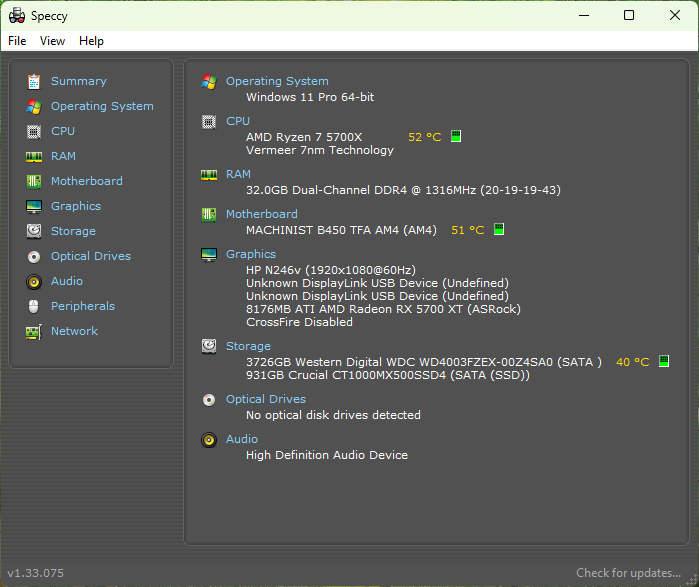Click the Optical Drives disc icon in sidebar
Screen dimensions: 699x587
pos(34,257)
